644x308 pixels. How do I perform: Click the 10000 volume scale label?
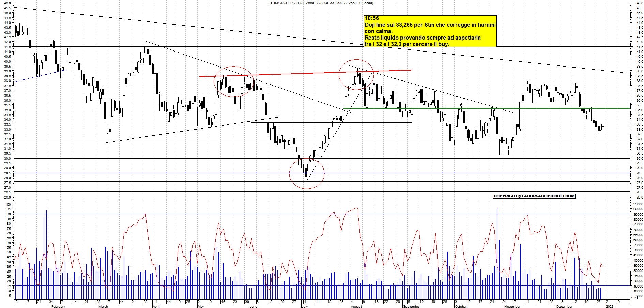(x=638, y=291)
